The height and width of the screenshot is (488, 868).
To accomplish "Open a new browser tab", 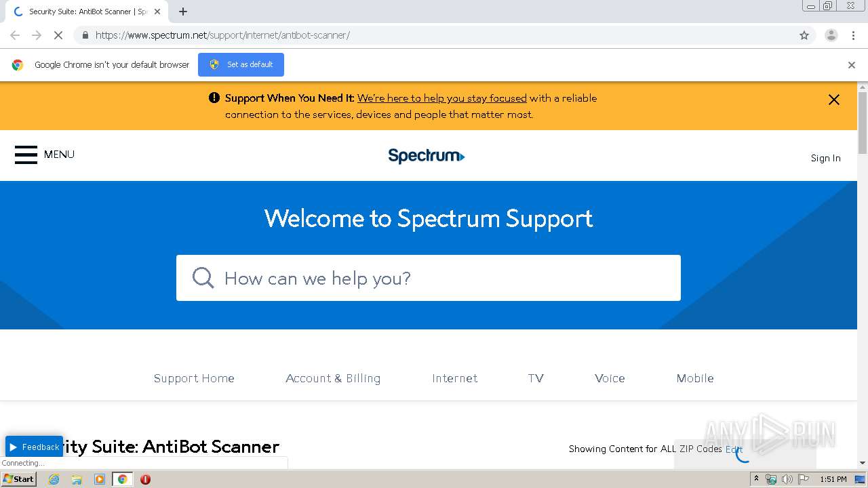I will 183,12.
